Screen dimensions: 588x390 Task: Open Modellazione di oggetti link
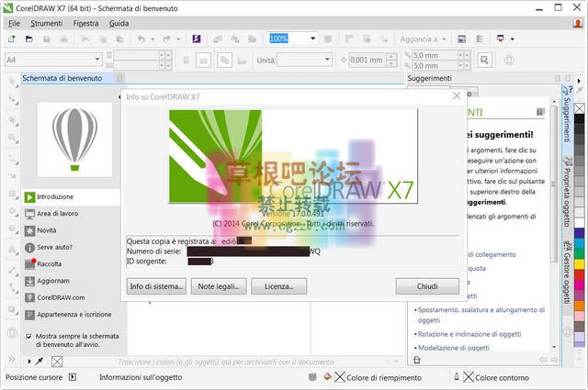454,348
